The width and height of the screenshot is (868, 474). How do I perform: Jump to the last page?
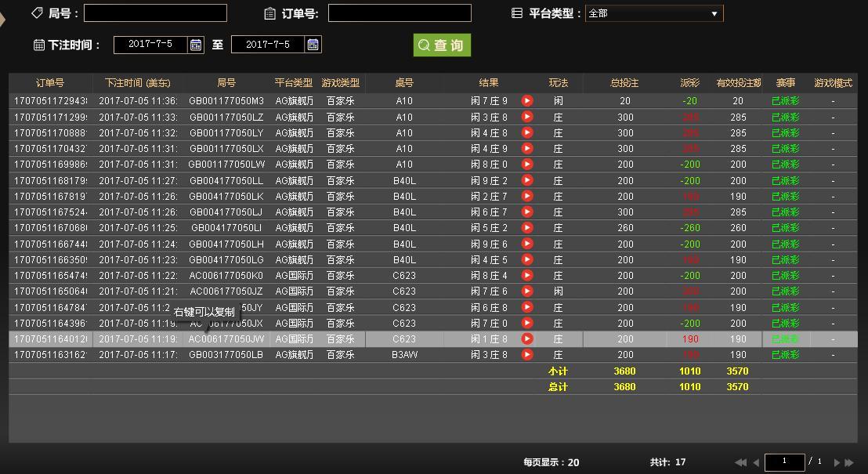click(850, 462)
